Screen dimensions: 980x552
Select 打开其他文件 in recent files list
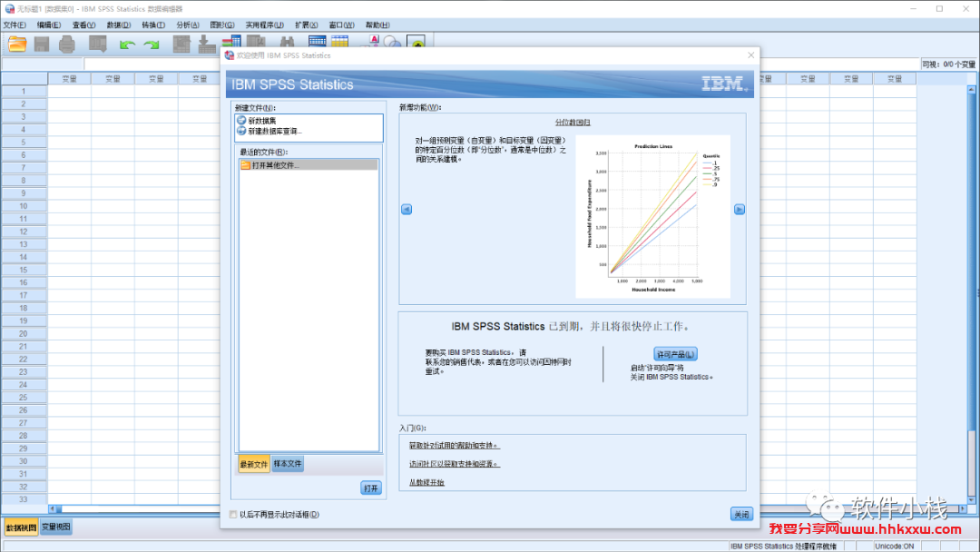309,165
